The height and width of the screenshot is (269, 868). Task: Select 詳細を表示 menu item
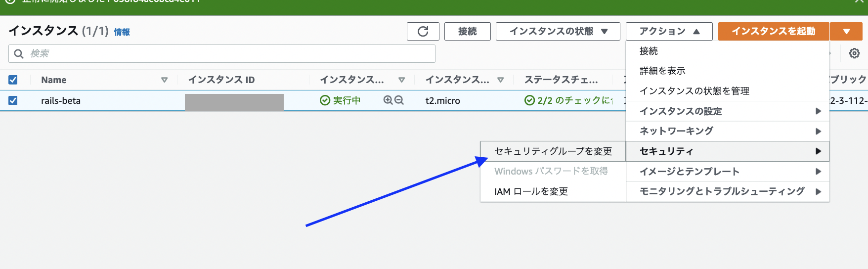(x=727, y=71)
